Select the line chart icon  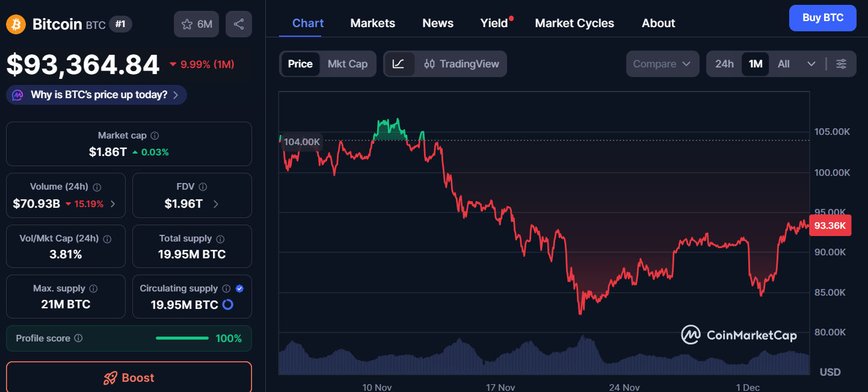click(399, 64)
